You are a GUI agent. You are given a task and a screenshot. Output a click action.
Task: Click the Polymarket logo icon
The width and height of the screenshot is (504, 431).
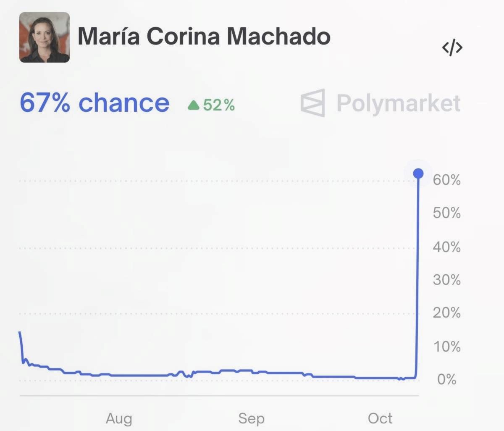pyautogui.click(x=313, y=103)
